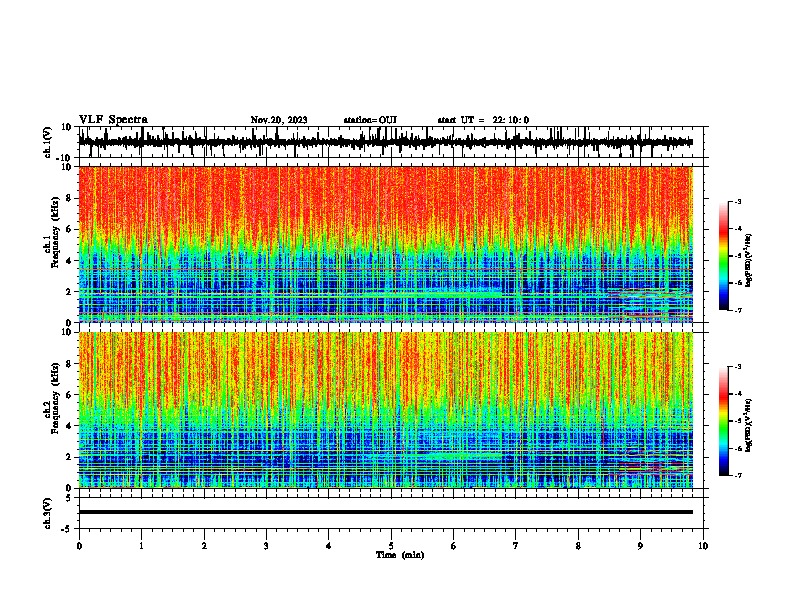This screenshot has width=792, height=612.
Task: Click inside the ch.2 frequency spectrogram
Action: 385,410
